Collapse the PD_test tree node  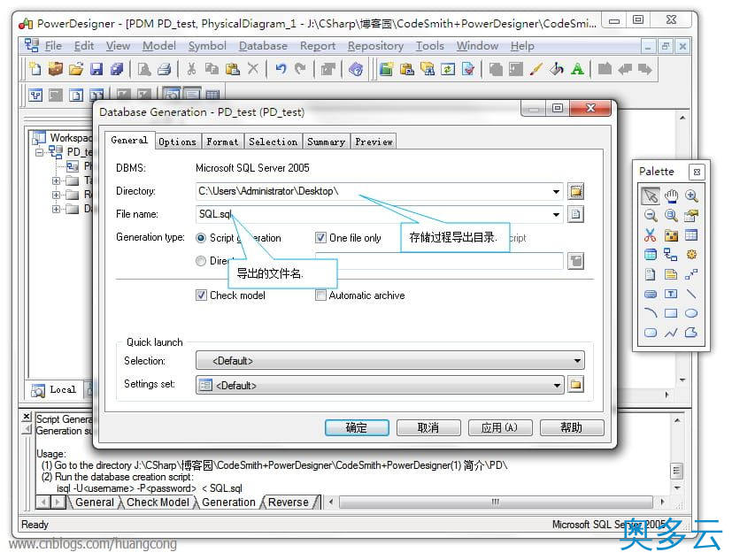click(39, 152)
